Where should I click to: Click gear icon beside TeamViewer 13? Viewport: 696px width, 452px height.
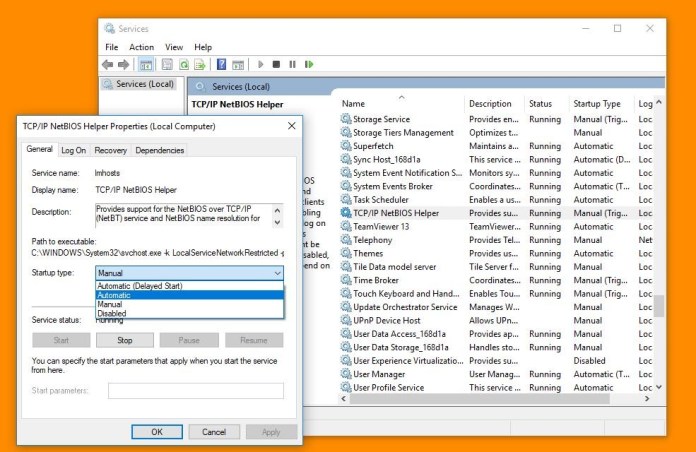point(346,226)
